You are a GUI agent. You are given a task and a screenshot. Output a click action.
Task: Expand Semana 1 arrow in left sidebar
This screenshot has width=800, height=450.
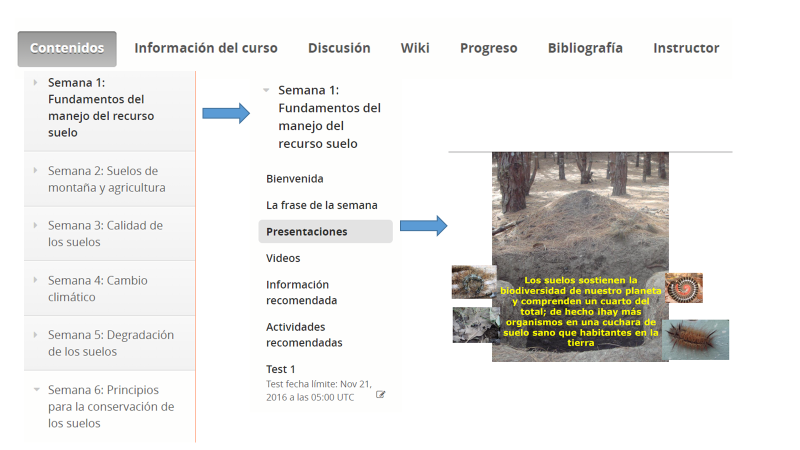pos(35,82)
